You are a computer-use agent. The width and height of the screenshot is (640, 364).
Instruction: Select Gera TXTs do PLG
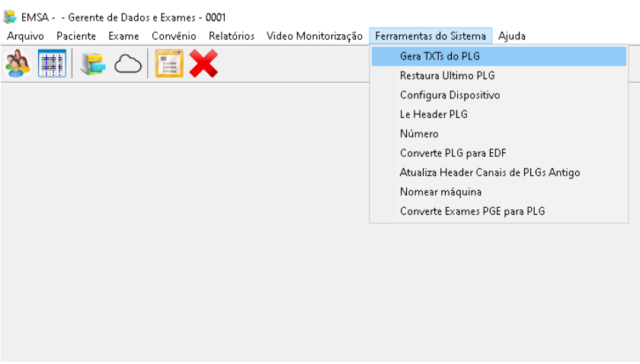440,56
